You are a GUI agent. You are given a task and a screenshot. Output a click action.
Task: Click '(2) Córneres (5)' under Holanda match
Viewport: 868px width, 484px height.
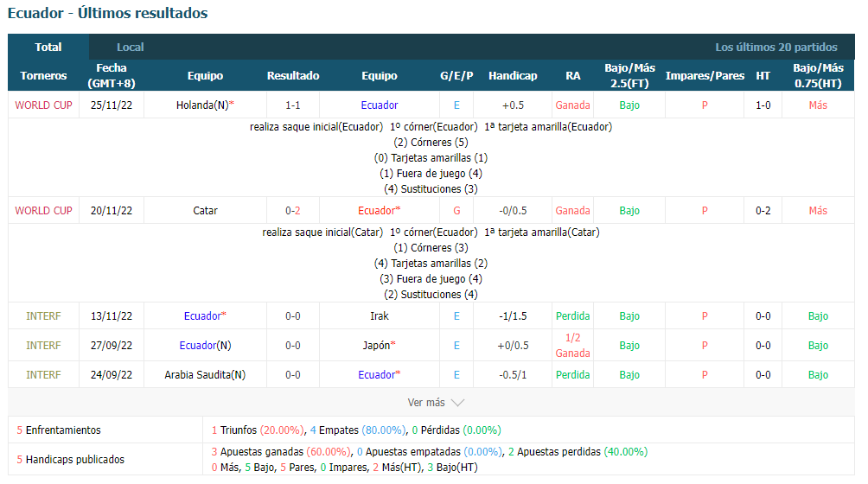click(431, 143)
